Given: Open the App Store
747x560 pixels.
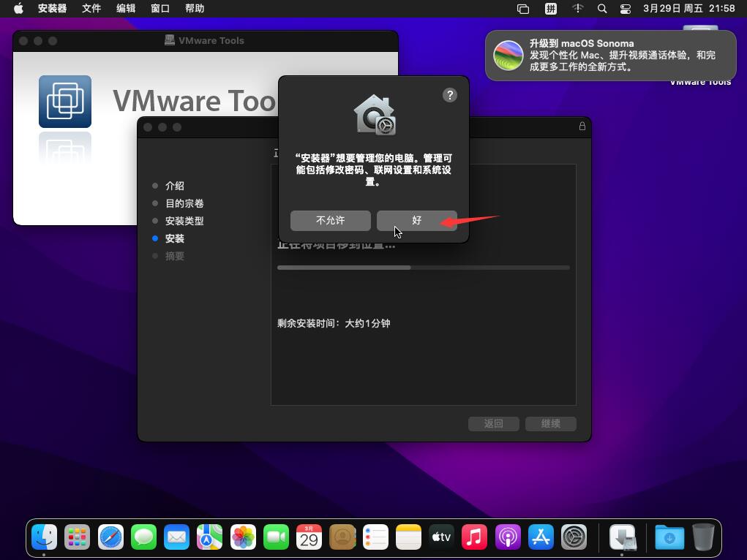Looking at the screenshot, I should [539, 537].
